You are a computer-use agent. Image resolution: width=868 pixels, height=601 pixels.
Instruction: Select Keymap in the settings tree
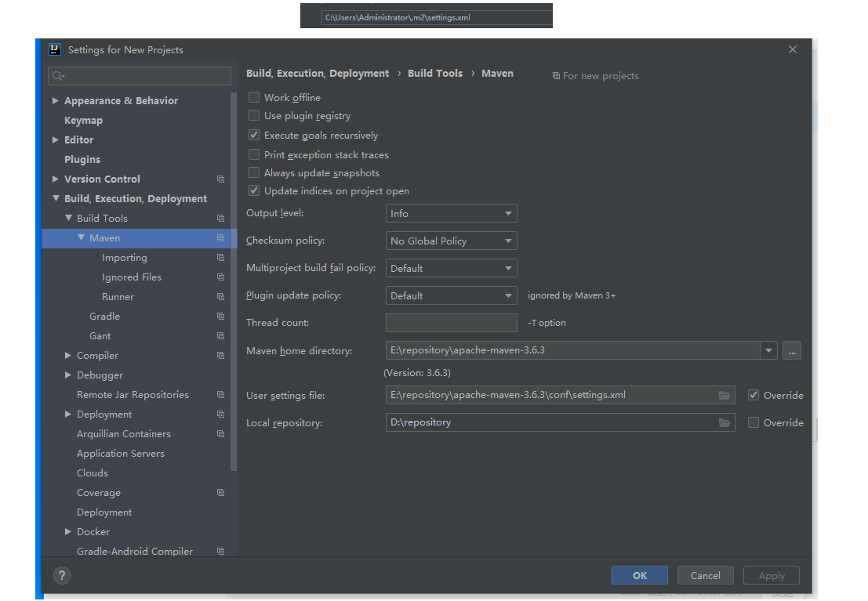tap(83, 120)
